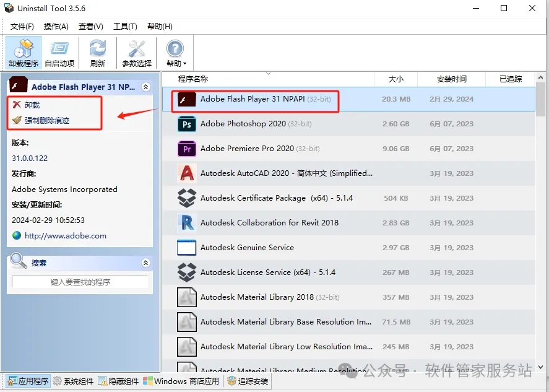Open the 帮助(H) menu
Screen dimensions: 549x392
160,27
